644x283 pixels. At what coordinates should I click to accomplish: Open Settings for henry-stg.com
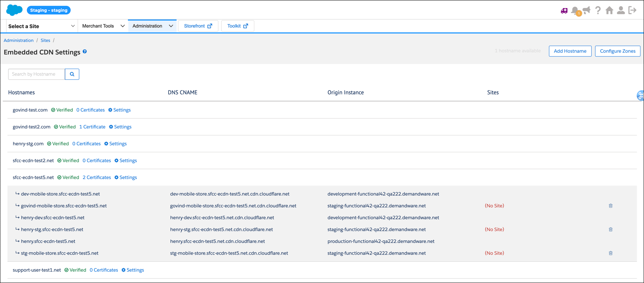click(x=115, y=144)
